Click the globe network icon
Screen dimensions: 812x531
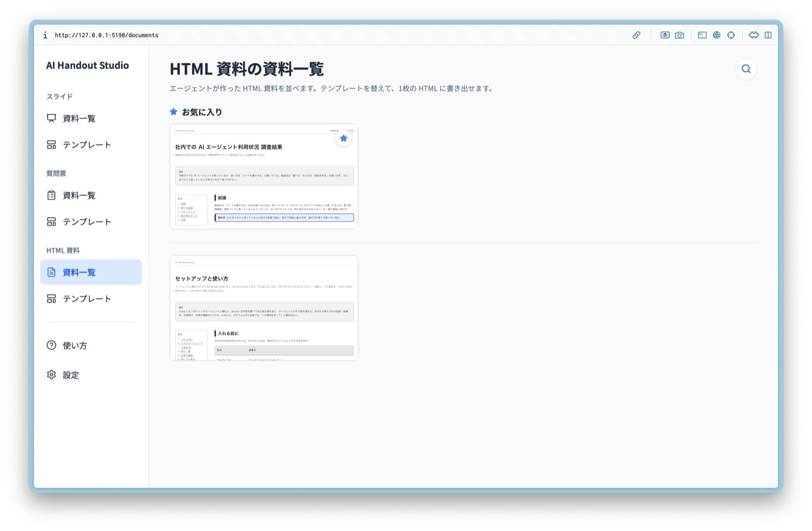pos(717,35)
